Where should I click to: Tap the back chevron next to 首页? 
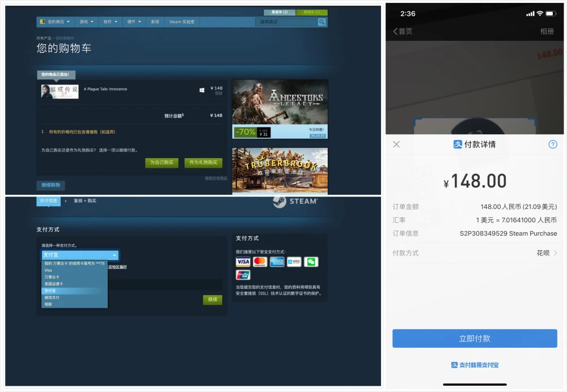(x=395, y=31)
